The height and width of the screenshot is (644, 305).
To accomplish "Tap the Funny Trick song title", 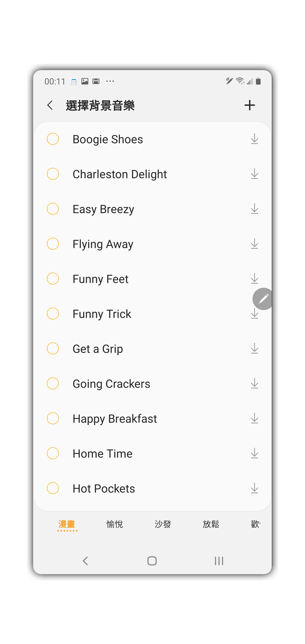I will click(102, 314).
